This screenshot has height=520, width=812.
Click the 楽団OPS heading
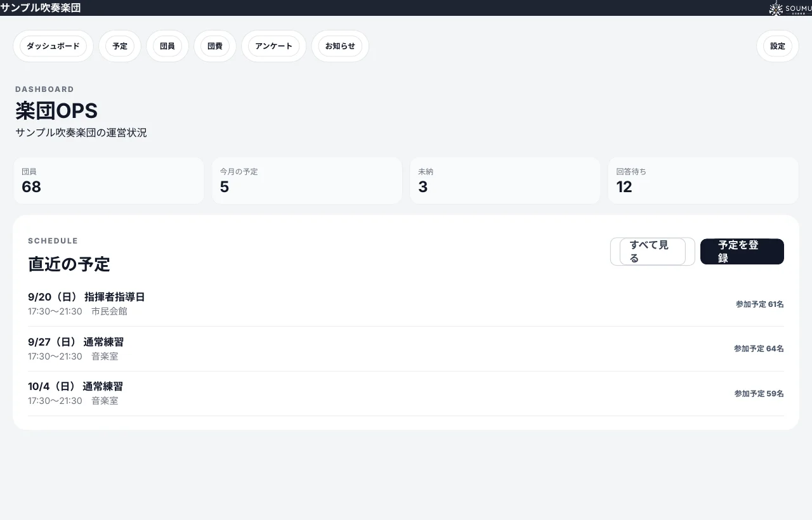coord(56,110)
